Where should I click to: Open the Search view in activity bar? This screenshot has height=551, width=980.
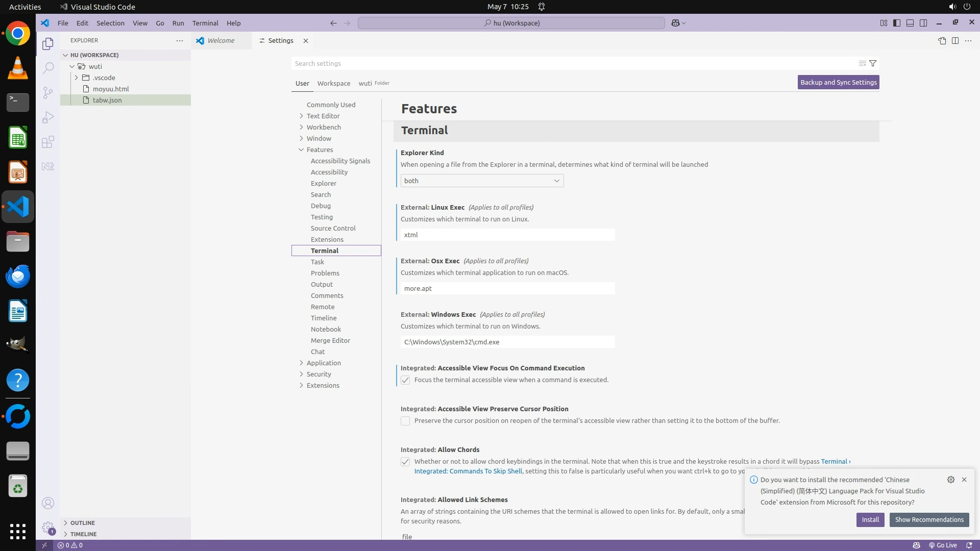tap(47, 68)
